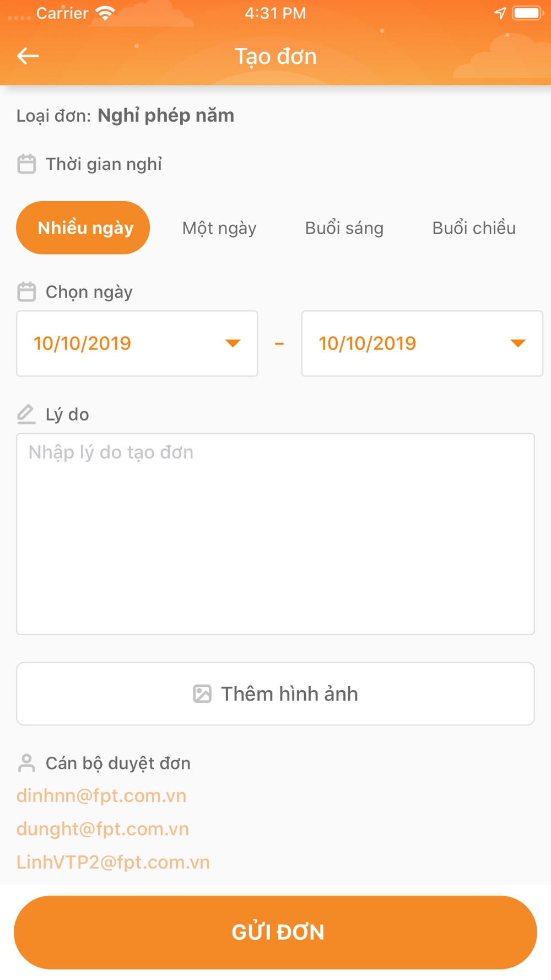This screenshot has width=551, height=980.
Task: Click the person icon beside Cán bộ duyệt đơn
Action: pos(26,763)
